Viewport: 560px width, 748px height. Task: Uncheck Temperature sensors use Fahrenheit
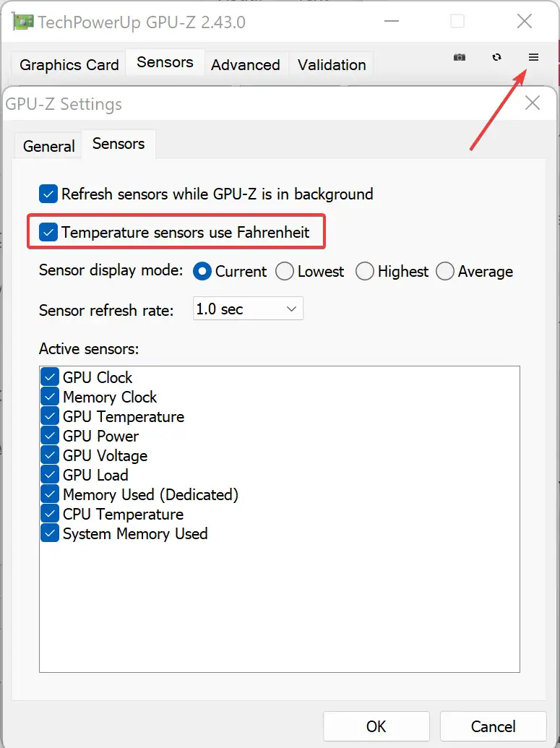coord(48,232)
